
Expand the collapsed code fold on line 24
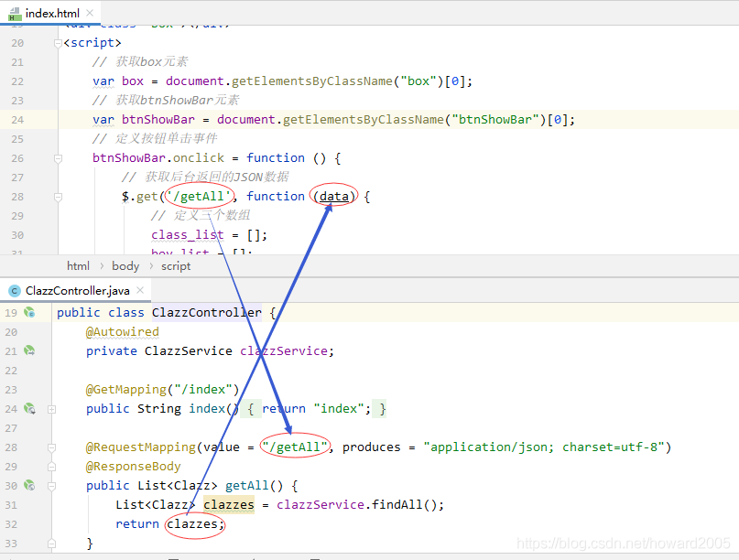click(x=51, y=409)
